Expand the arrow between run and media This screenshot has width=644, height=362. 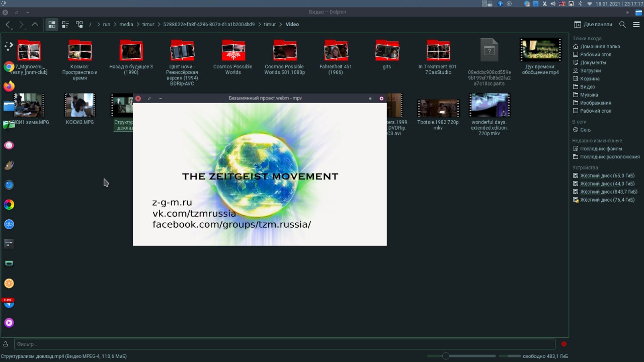pos(115,24)
